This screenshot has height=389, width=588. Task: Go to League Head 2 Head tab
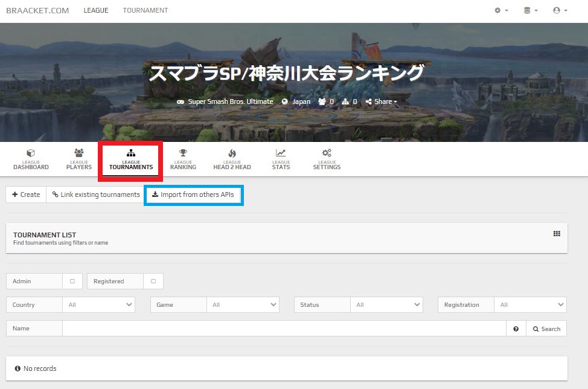coord(232,159)
